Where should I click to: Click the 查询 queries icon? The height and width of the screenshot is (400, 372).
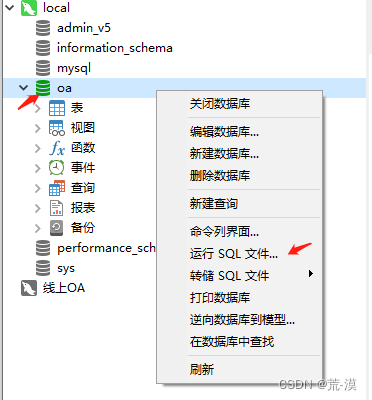coord(57,188)
